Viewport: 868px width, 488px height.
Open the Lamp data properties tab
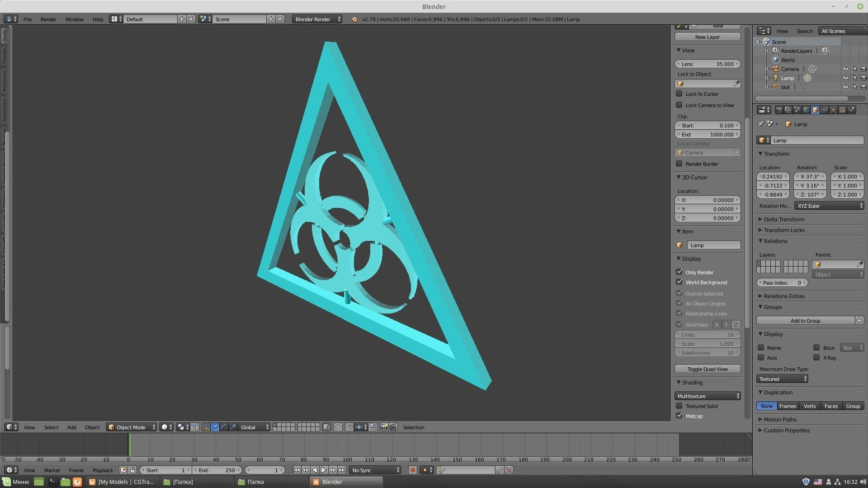[833, 110]
